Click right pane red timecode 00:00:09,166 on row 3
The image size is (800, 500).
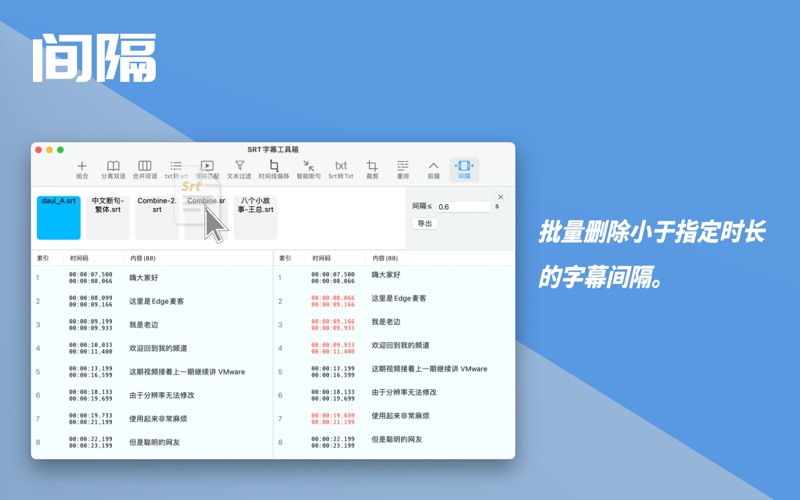(333, 321)
